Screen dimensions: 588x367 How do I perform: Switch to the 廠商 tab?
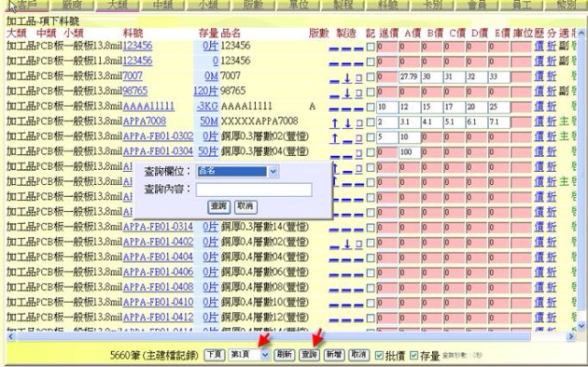[x=72, y=5]
